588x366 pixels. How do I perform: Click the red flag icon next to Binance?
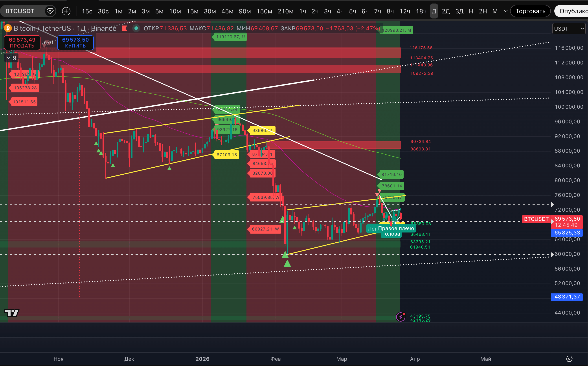(x=125, y=28)
